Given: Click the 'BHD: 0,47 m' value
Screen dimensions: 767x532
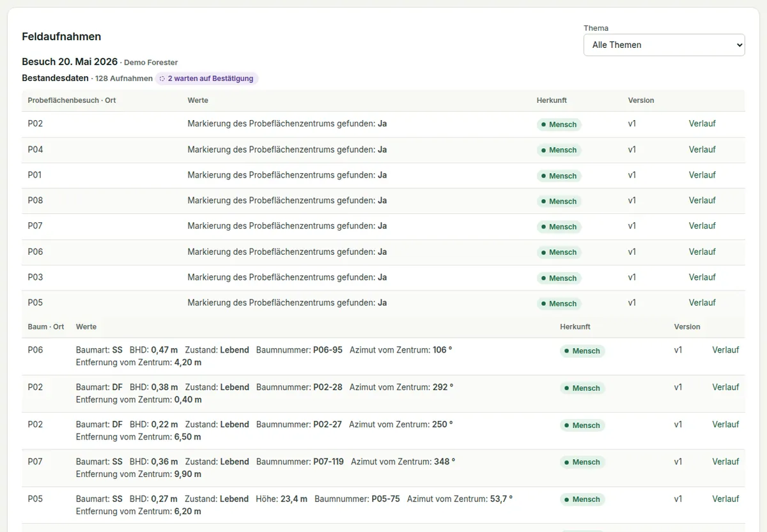Looking at the screenshot, I should click(x=154, y=350).
